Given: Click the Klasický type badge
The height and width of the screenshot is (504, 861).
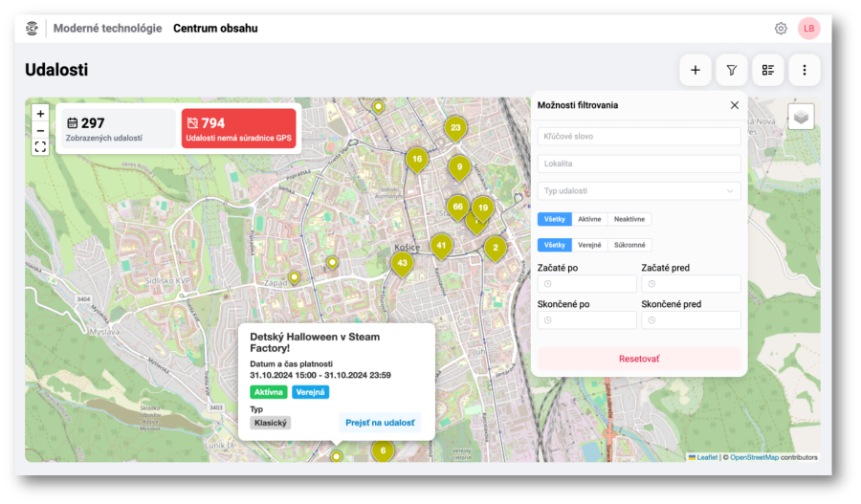Looking at the screenshot, I should (270, 423).
